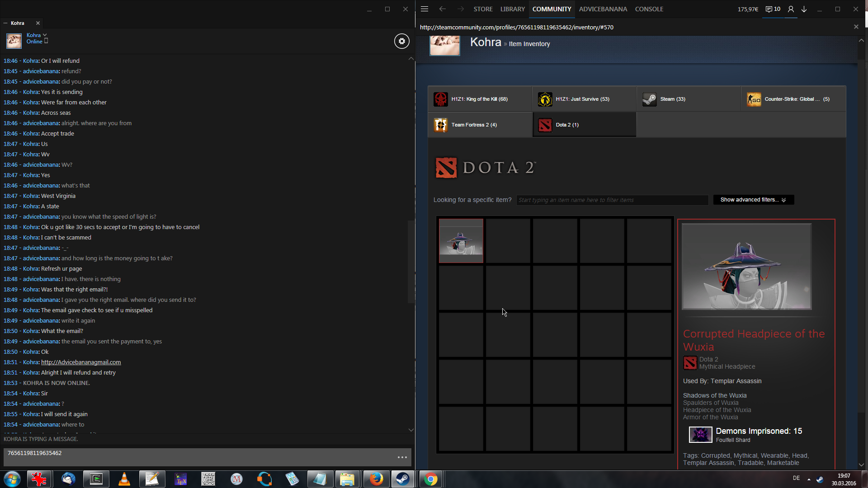Click the Steam hamburger menu icon
868x488 pixels.
coord(424,9)
